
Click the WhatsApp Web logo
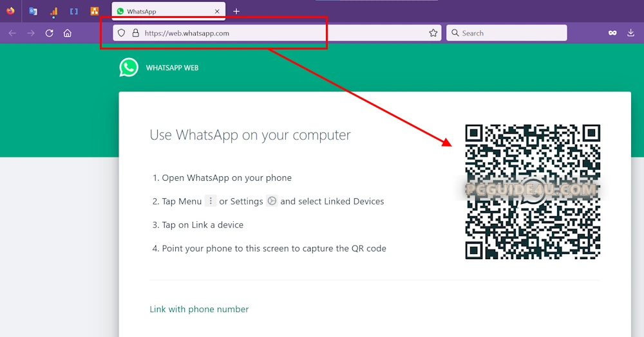(x=129, y=68)
